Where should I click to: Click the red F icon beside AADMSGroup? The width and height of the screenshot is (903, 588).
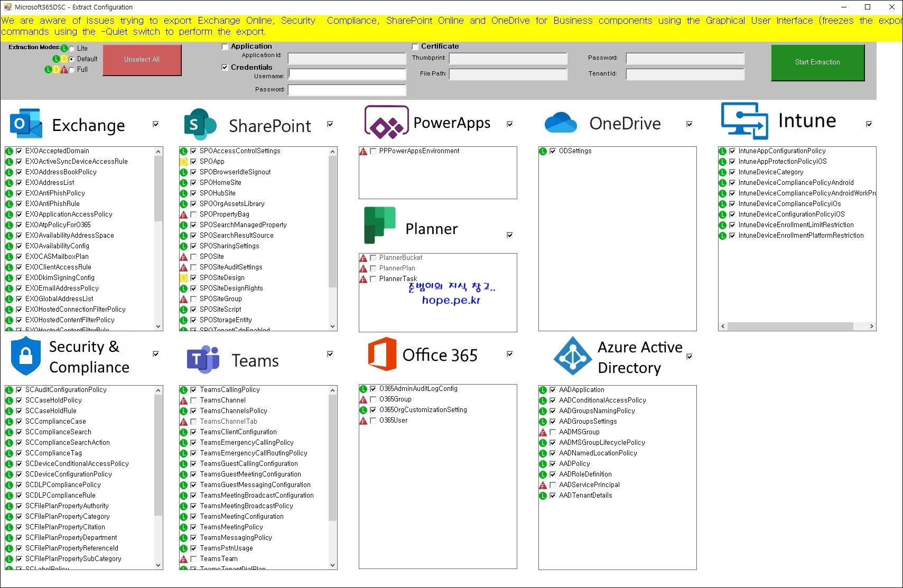click(543, 432)
